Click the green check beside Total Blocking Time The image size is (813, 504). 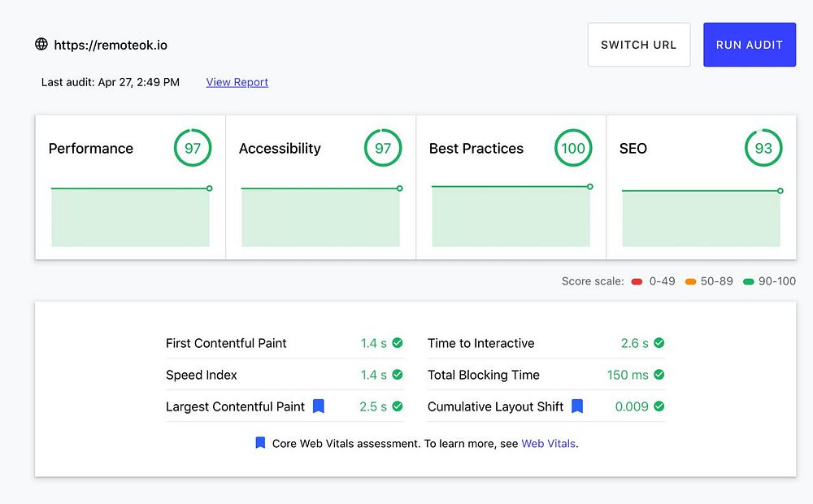(659, 375)
